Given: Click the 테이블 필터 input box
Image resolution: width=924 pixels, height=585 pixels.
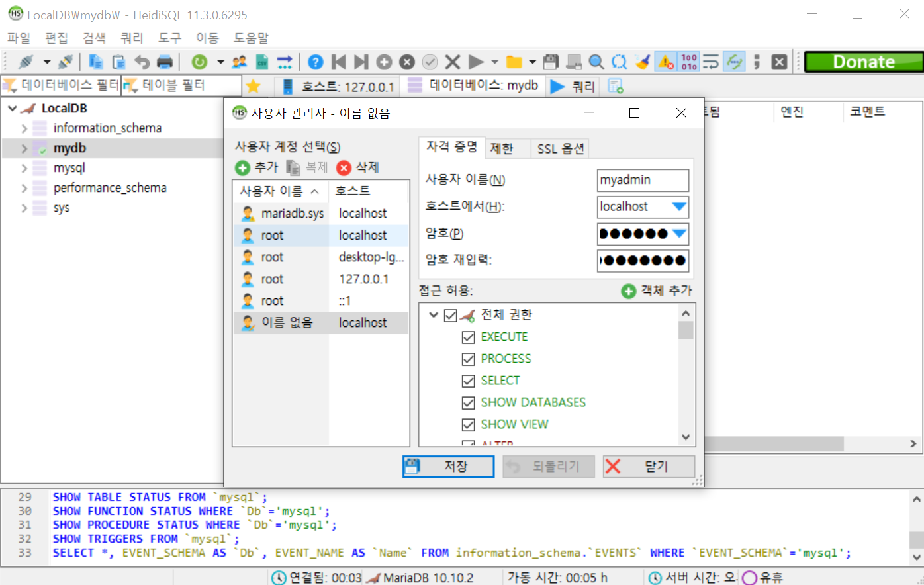Looking at the screenshot, I should (x=182, y=85).
